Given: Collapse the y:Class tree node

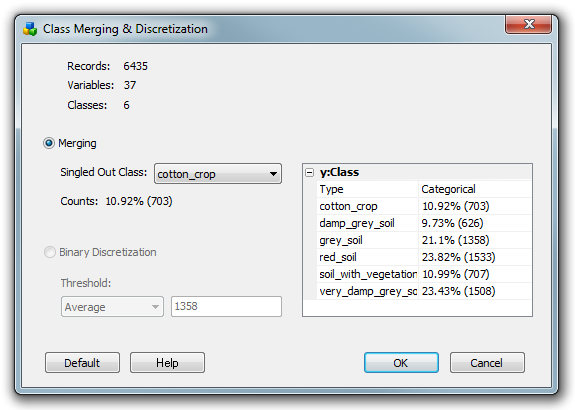Looking at the screenshot, I should [x=310, y=173].
